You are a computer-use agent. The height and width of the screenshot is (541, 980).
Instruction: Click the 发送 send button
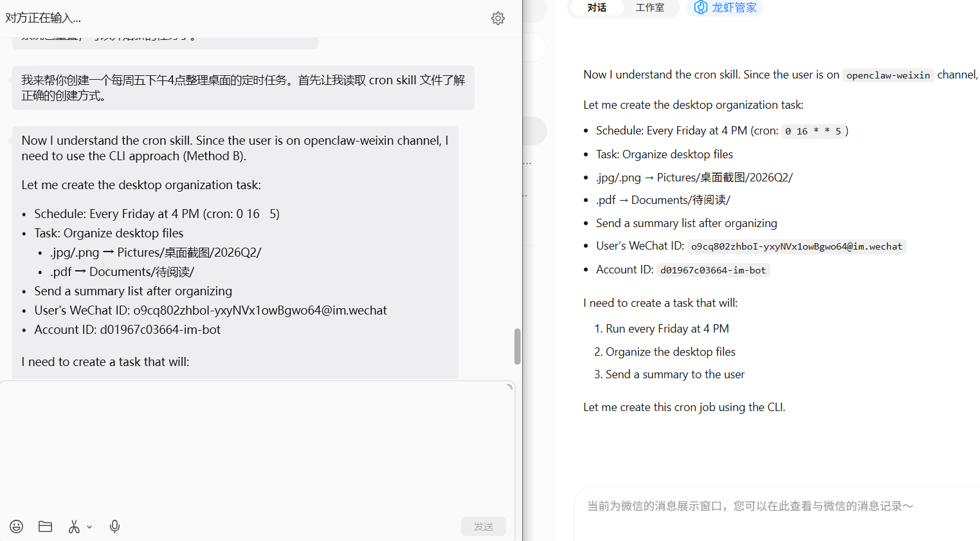coord(484,526)
